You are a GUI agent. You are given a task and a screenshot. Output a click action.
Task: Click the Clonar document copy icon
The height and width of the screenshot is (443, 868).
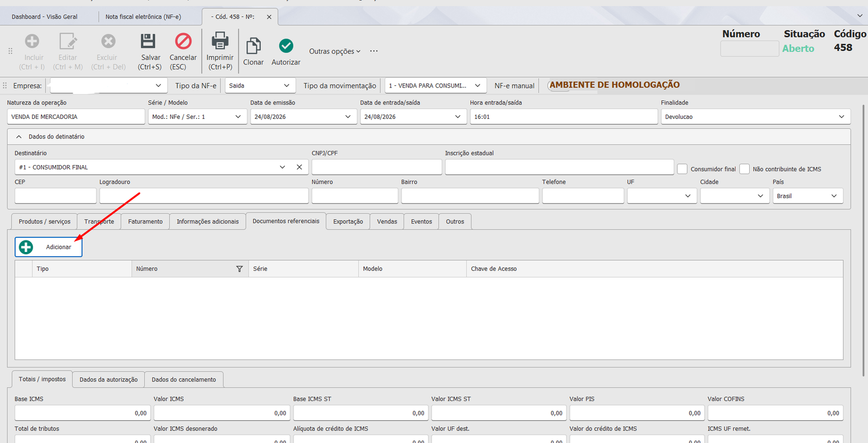click(253, 46)
